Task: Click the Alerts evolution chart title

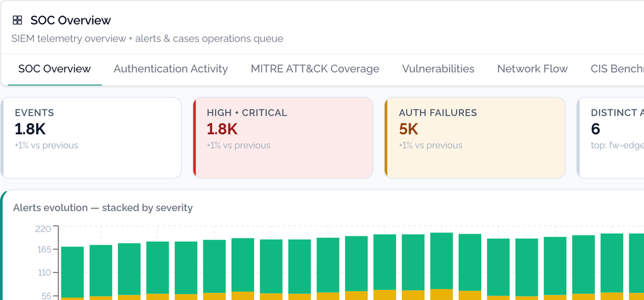Action: [103, 208]
